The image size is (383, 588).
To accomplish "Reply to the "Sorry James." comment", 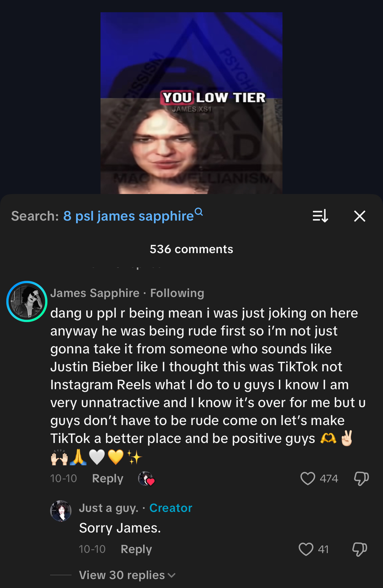I will pyautogui.click(x=136, y=549).
